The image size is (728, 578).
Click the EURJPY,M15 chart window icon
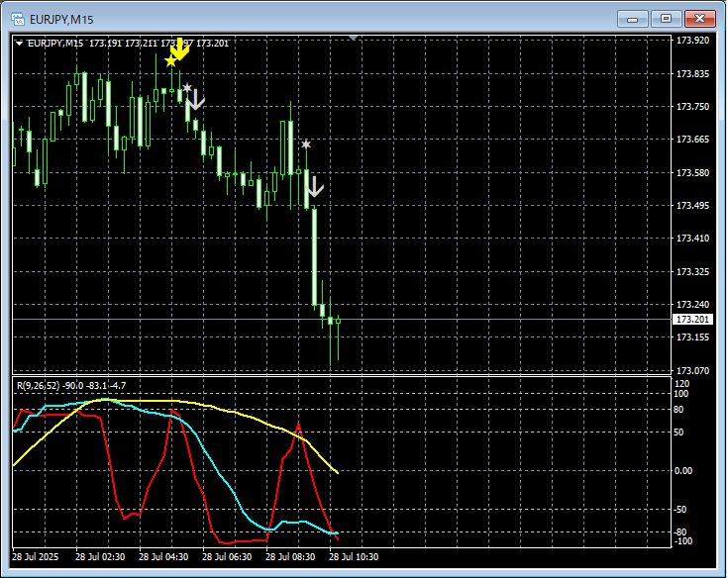[x=18, y=19]
